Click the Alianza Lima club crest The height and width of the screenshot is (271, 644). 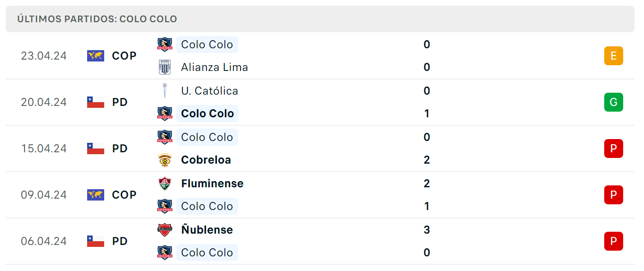(164, 67)
